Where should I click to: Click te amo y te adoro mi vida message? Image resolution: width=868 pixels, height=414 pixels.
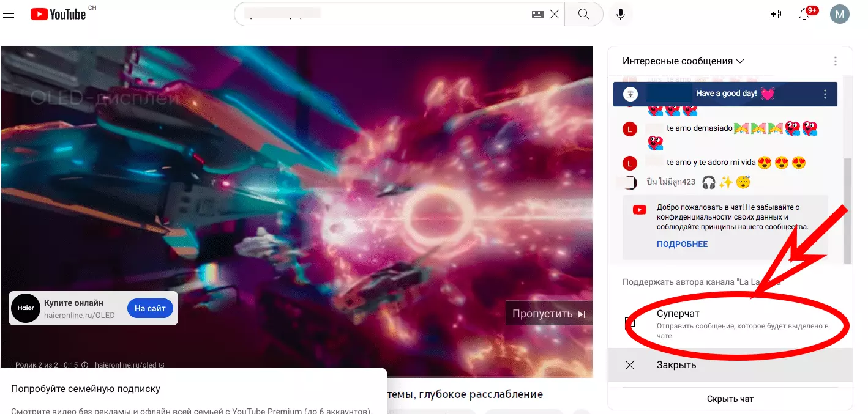click(x=710, y=163)
